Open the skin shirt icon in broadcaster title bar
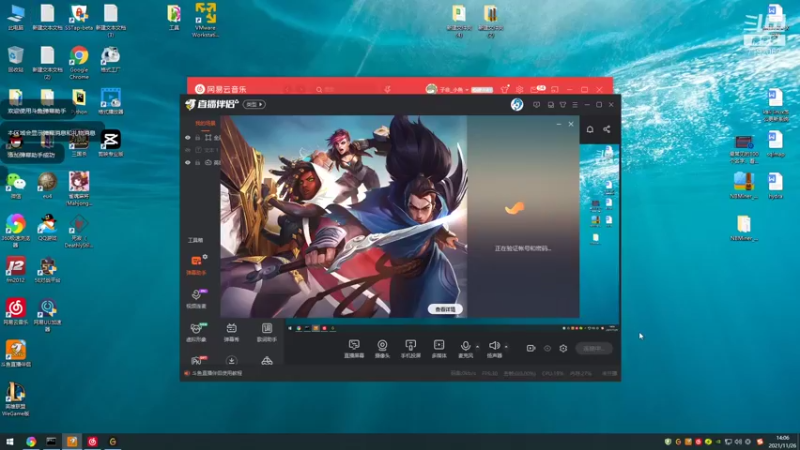 563,105
